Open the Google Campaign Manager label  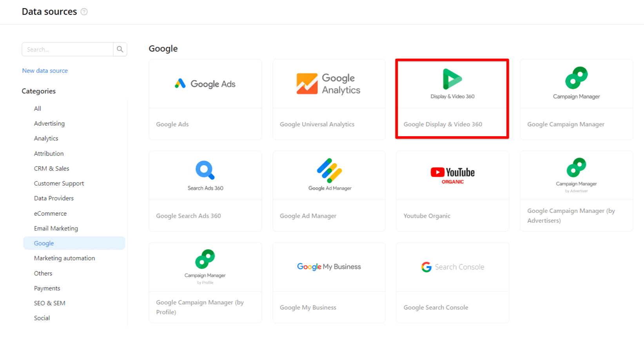[x=566, y=124]
